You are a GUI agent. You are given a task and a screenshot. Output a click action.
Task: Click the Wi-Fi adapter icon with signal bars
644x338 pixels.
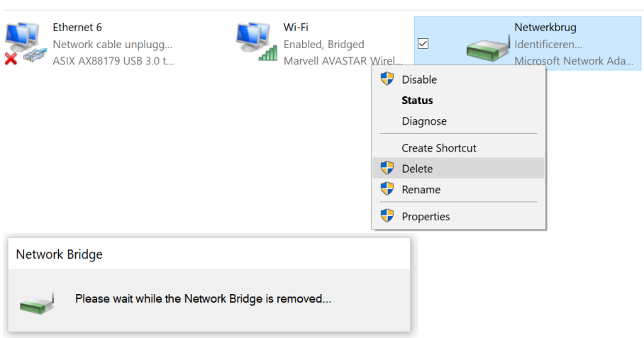256,42
